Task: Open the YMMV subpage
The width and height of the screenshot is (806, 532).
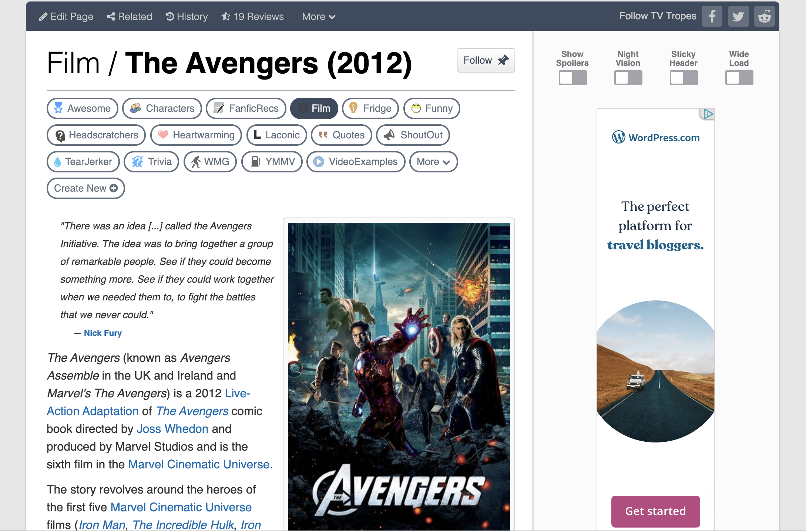Action: pyautogui.click(x=272, y=162)
